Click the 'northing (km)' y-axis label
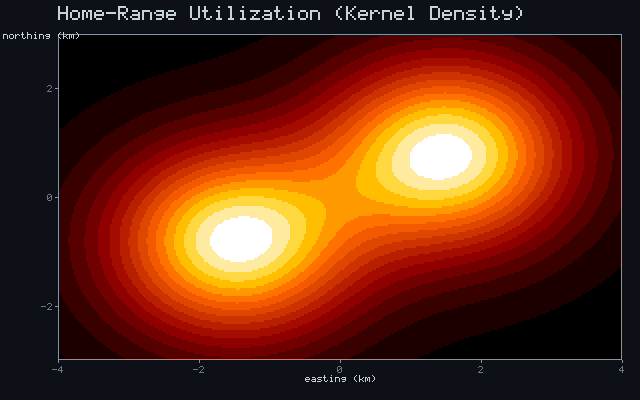This screenshot has height=400, width=640. (x=41, y=36)
